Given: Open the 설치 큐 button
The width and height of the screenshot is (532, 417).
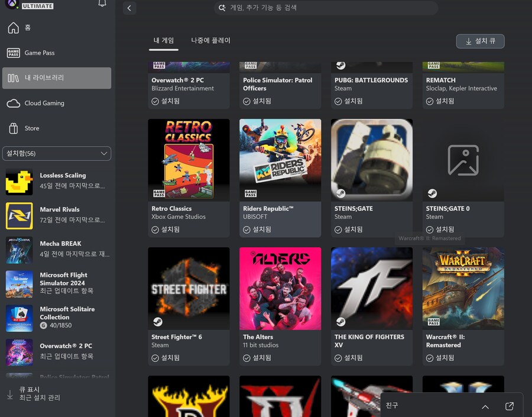Looking at the screenshot, I should [480, 41].
